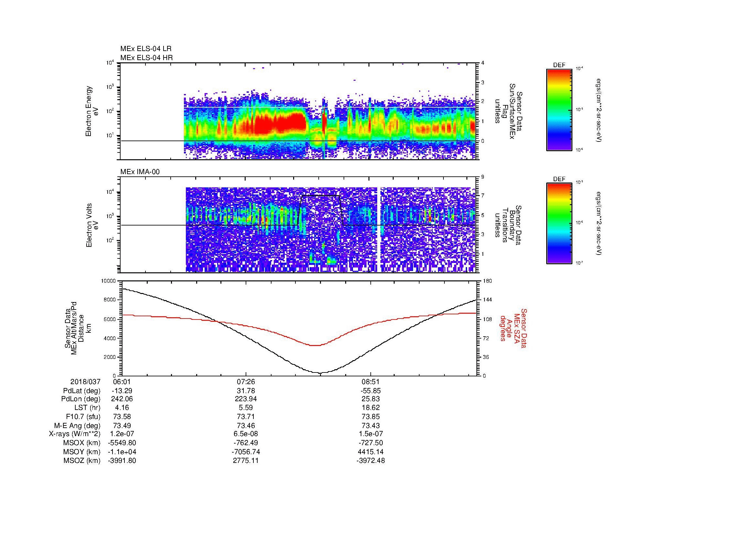Click the date label 2018/037
This screenshot has width=756, height=534.
coord(85,382)
